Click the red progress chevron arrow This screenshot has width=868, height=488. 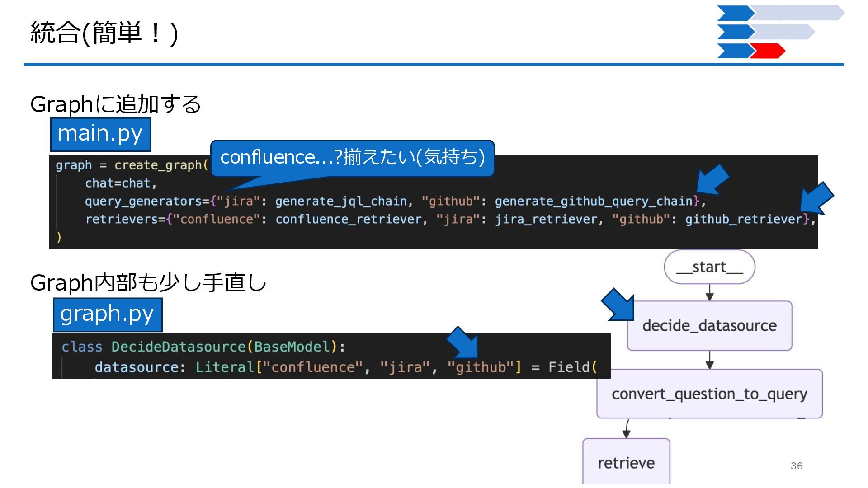click(x=768, y=51)
